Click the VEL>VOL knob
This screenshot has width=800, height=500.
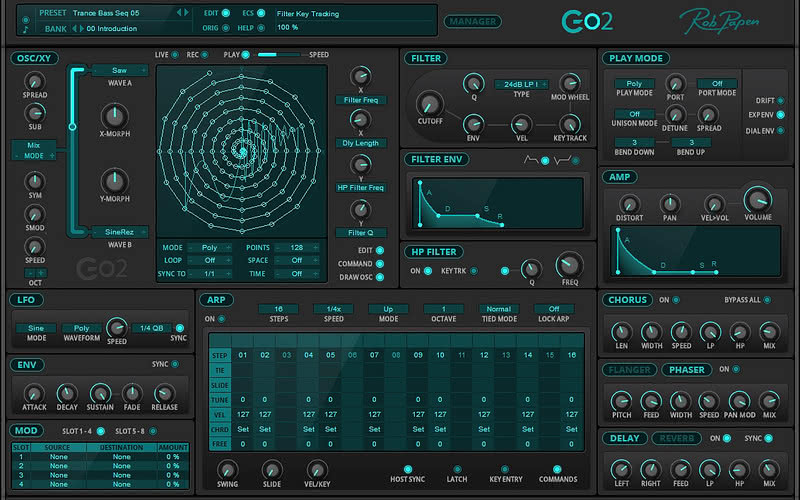click(714, 204)
